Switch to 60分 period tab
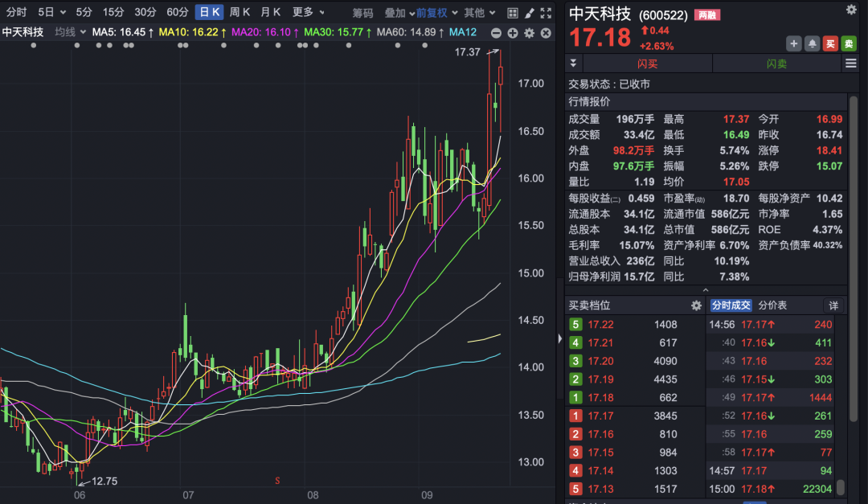This screenshot has height=504, width=868. [x=178, y=12]
